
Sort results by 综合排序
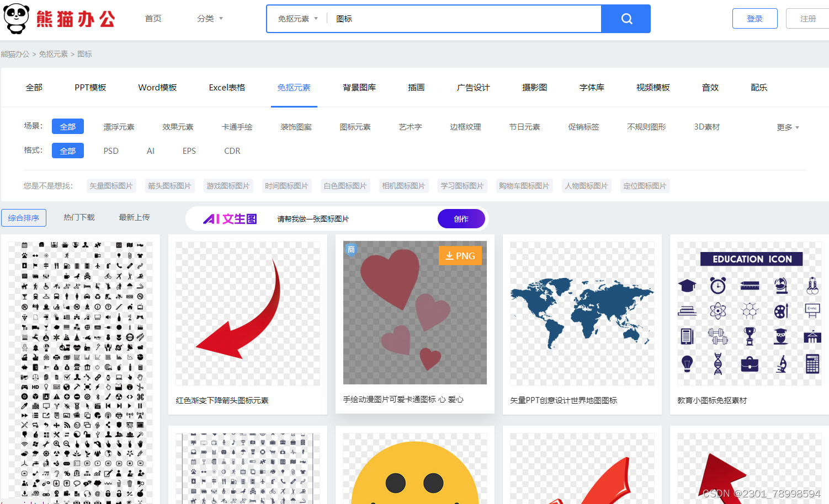(x=24, y=218)
